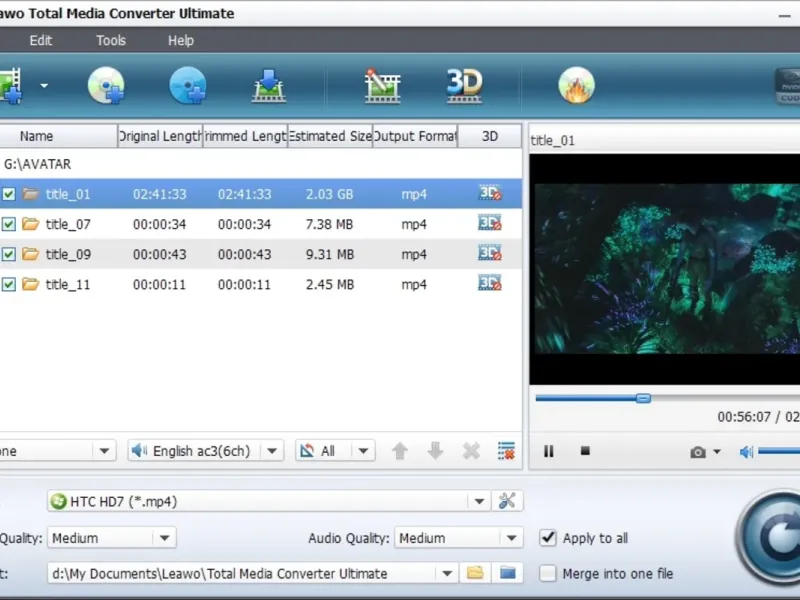Click the Name column header
The height and width of the screenshot is (600, 800).
pyautogui.click(x=58, y=136)
